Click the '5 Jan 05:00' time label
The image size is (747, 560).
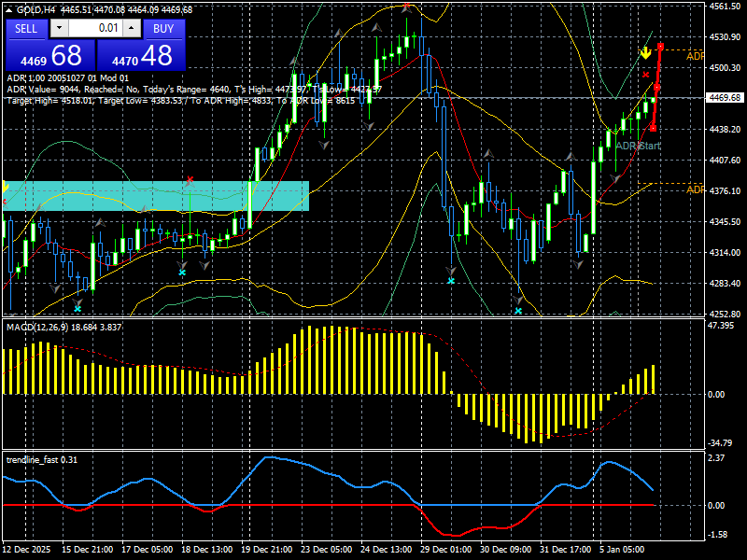point(622,550)
